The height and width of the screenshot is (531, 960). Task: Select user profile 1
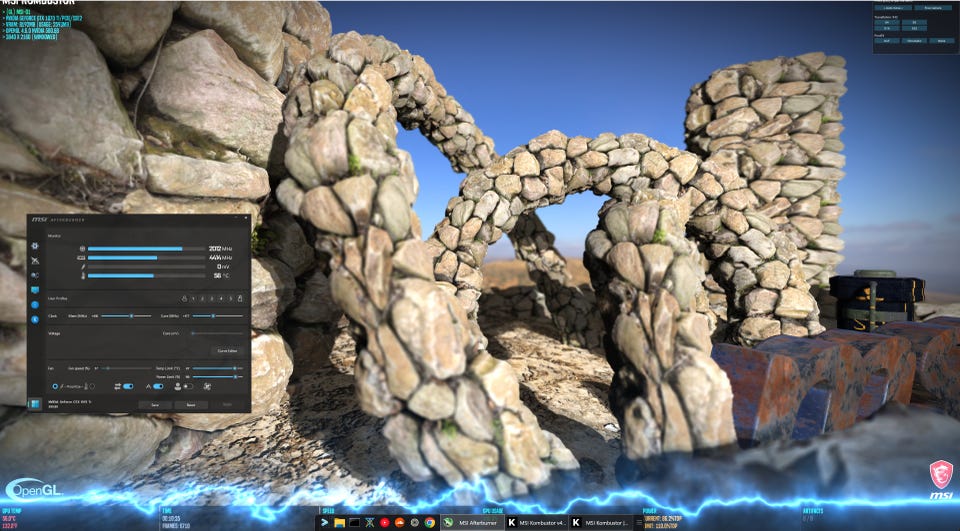click(x=193, y=299)
